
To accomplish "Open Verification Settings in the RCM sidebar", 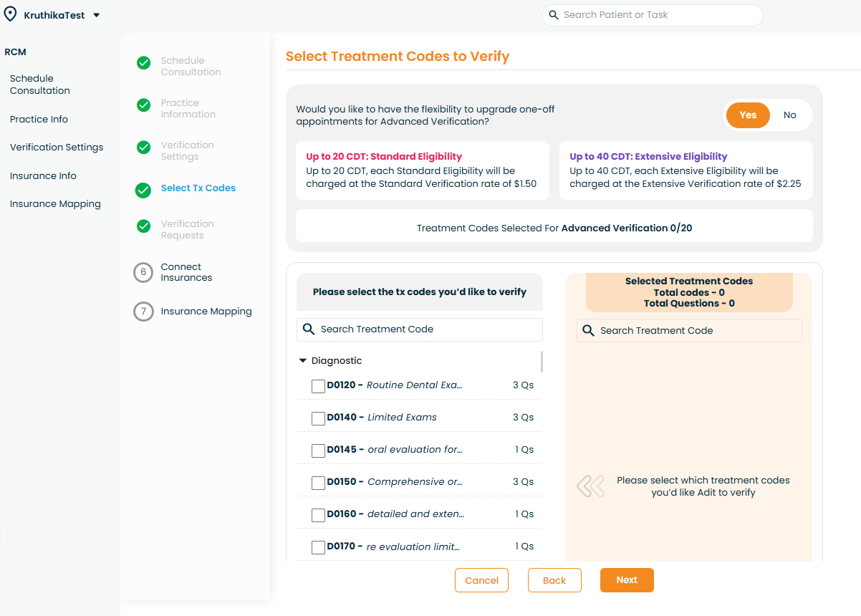I will point(57,148).
